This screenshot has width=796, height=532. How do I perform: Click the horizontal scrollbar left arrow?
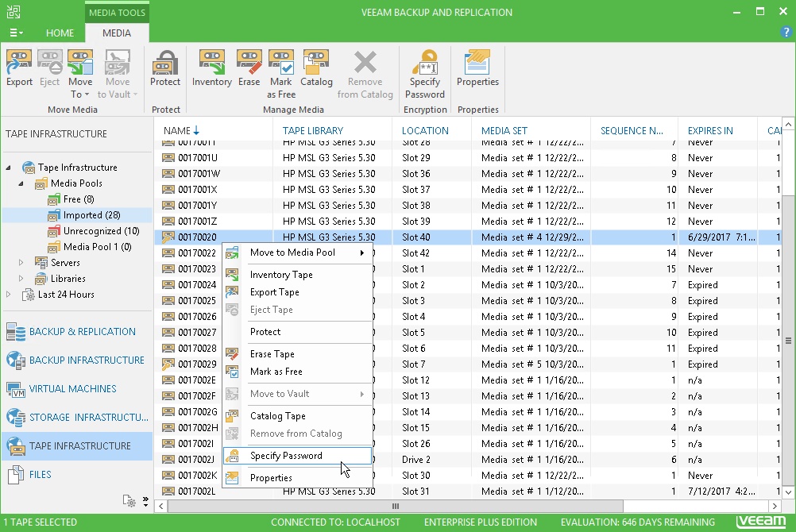tap(161, 506)
